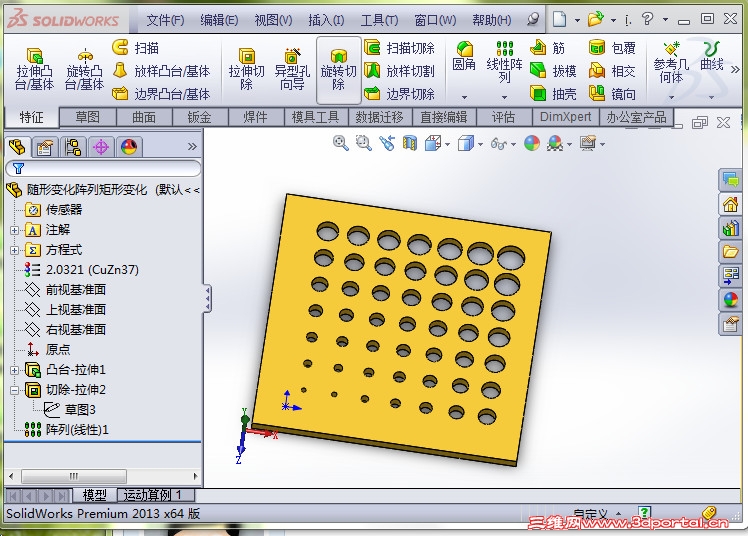Image resolution: width=748 pixels, height=536 pixels.
Task: Open the 工具(T) menu
Action: click(x=379, y=20)
